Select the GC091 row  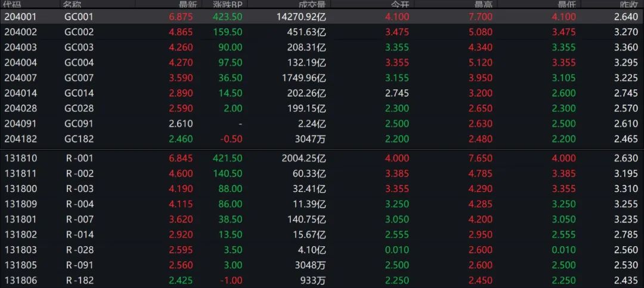click(79, 123)
